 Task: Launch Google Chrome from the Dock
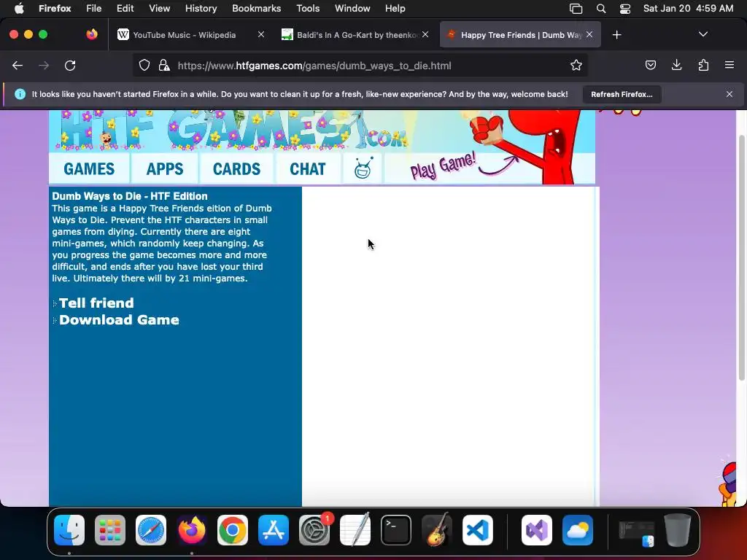[x=233, y=530]
